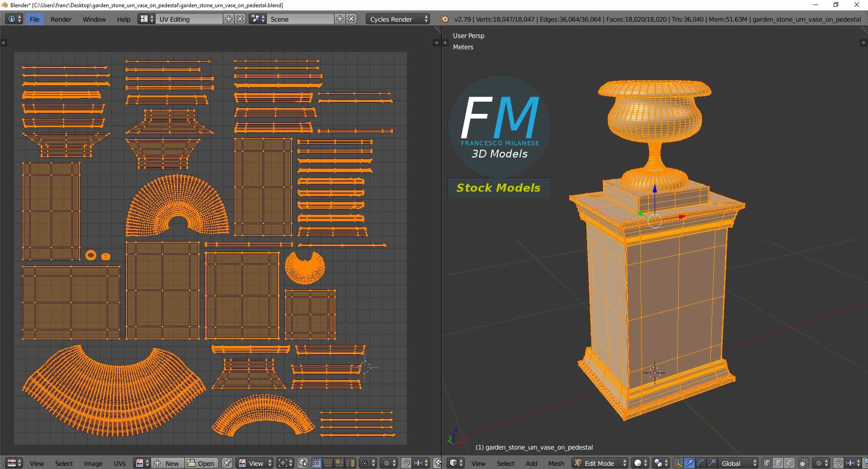This screenshot has width=868, height=469.
Task: Click the blue Z-axis manipulator arrow
Action: coord(655,189)
